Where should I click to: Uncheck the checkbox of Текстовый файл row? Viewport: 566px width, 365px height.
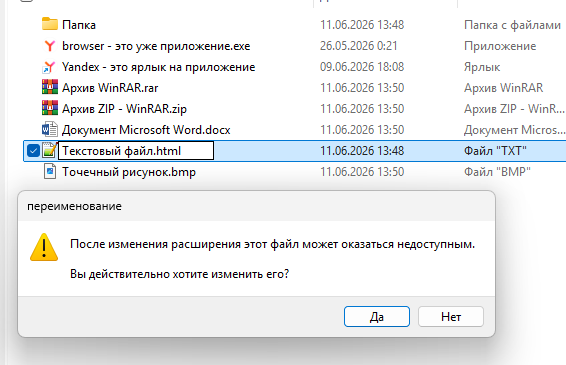(x=33, y=151)
